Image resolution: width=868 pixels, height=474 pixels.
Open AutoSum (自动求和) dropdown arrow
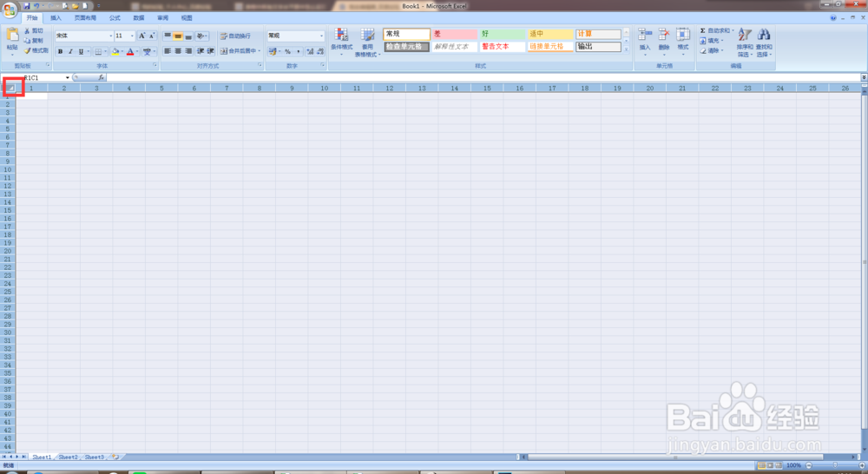pos(733,31)
